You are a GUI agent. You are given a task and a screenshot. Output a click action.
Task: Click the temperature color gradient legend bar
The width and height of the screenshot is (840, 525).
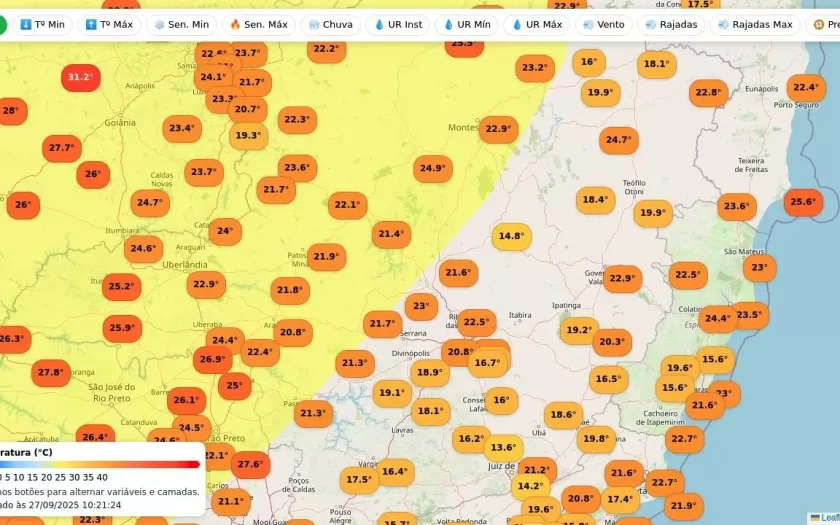[x=100, y=464]
